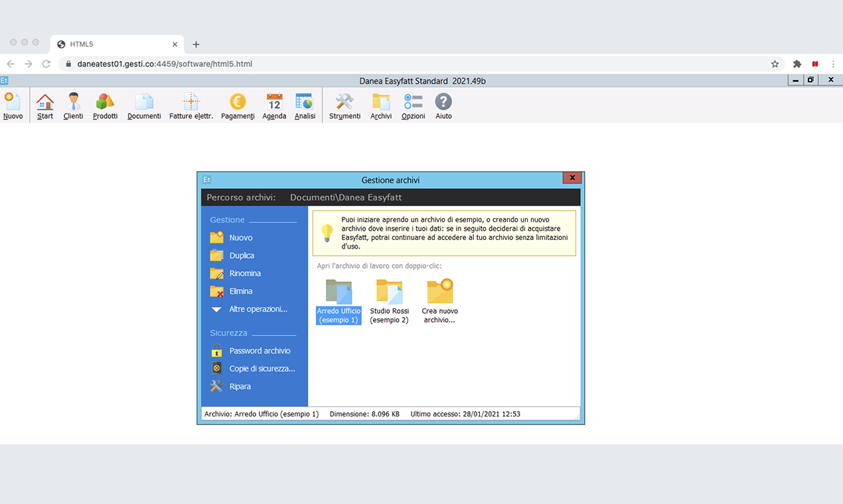Launch Analisi from the toolbar
The width and height of the screenshot is (843, 504).
(304, 105)
